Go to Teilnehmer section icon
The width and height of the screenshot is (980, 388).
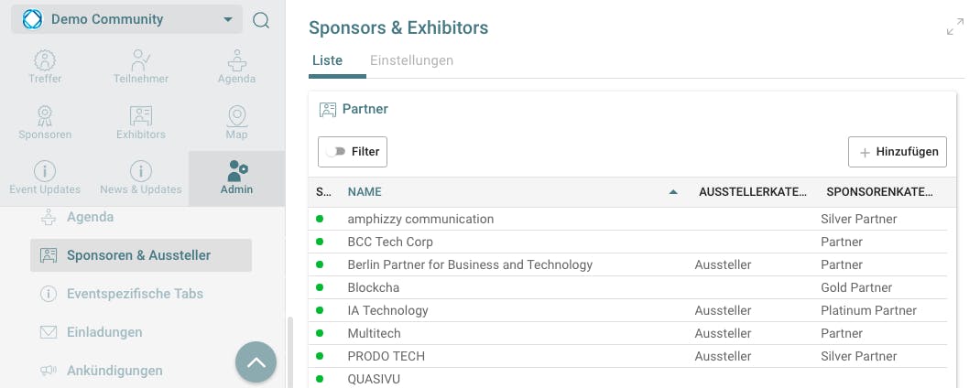[x=141, y=61]
